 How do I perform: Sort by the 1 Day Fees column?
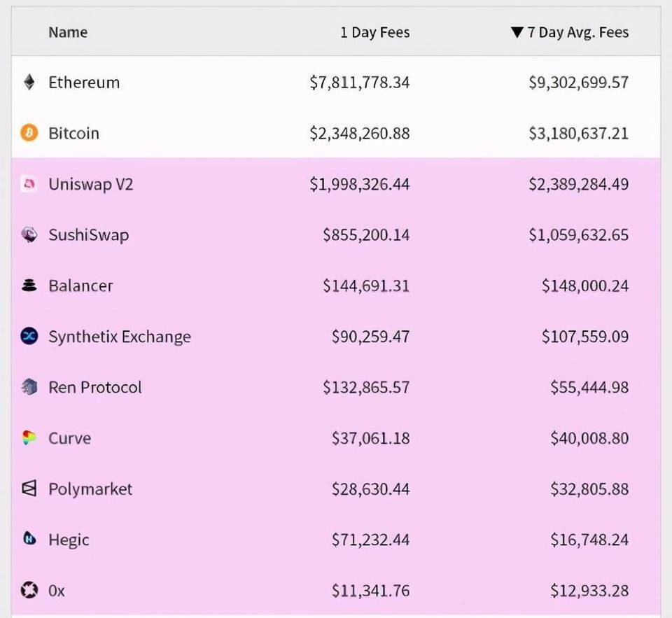(374, 32)
